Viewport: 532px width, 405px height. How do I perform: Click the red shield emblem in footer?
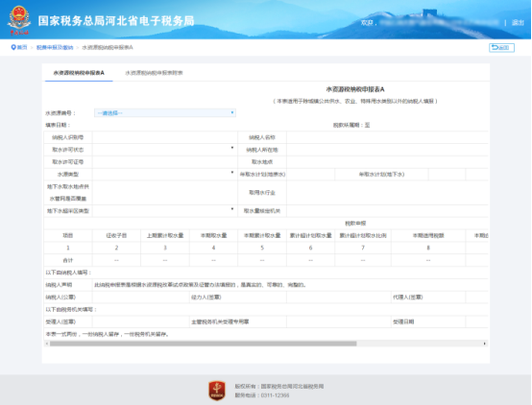217,391
